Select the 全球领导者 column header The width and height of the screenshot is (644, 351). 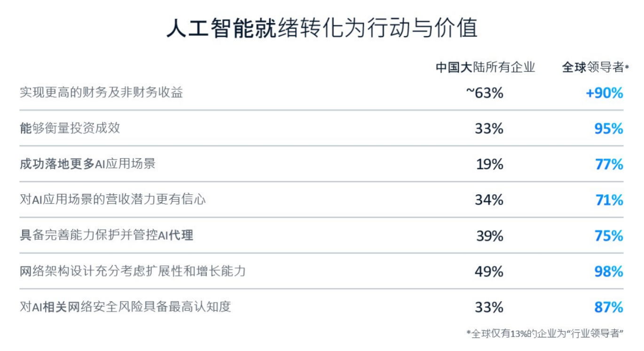(595, 68)
